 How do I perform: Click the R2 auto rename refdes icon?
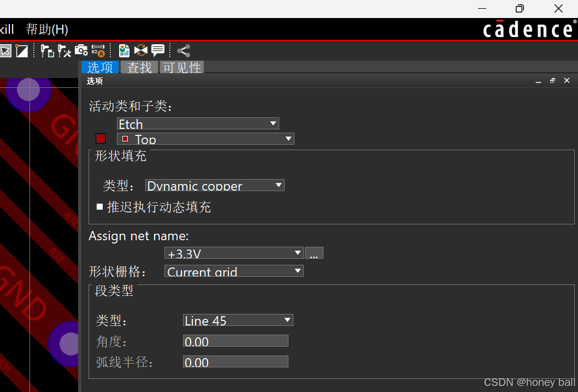coord(98,51)
